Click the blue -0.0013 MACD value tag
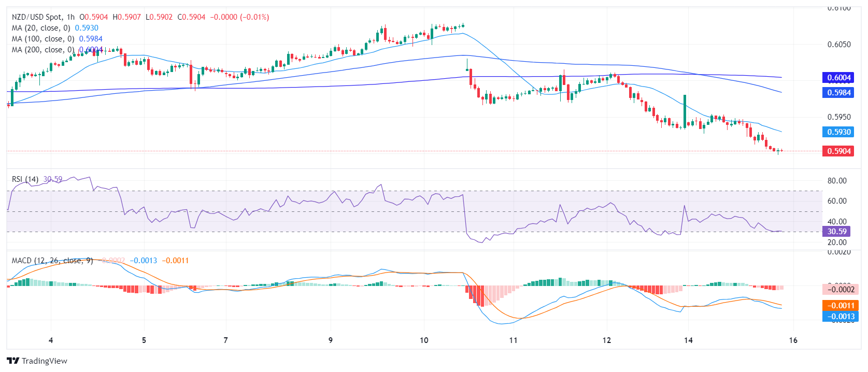This screenshot has width=868, height=372. pyautogui.click(x=840, y=317)
